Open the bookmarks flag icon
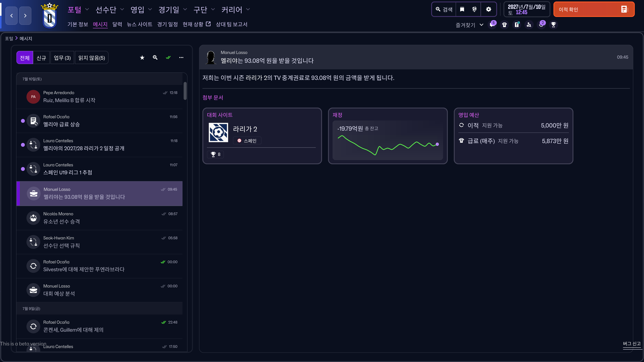 [462, 10]
